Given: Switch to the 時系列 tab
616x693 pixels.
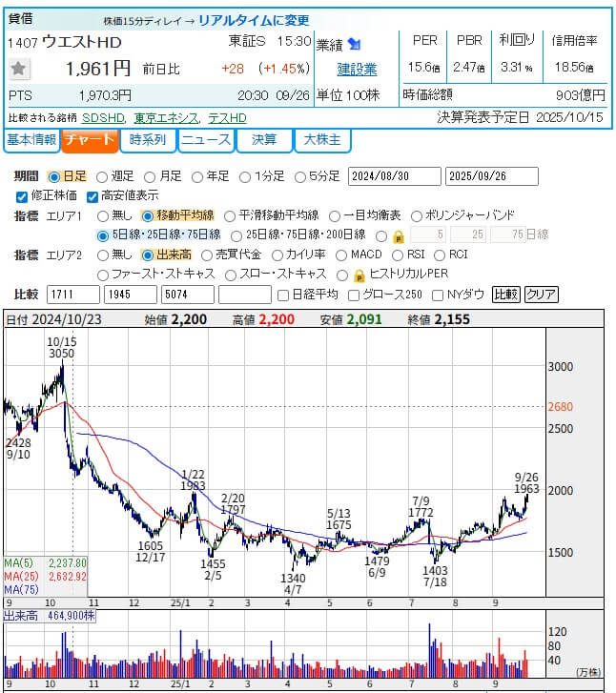Looking at the screenshot, I should coord(148,140).
